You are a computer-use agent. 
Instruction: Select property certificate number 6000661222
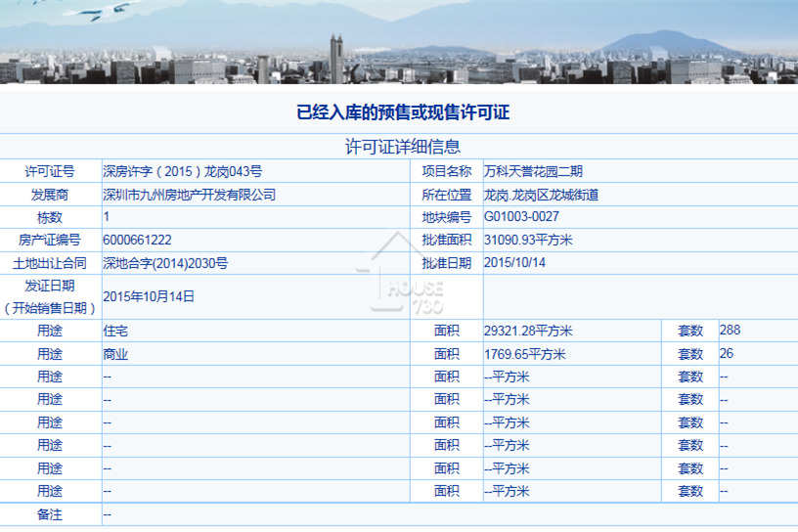(x=138, y=240)
